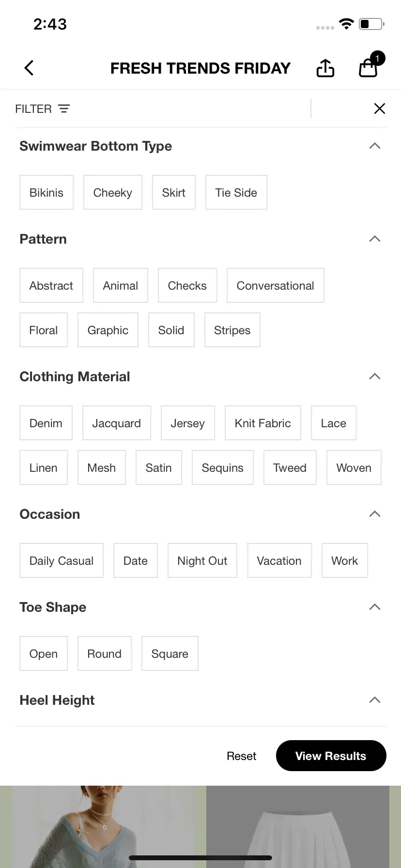
Task: Tap the FILTER lines icon
Action: 64,108
